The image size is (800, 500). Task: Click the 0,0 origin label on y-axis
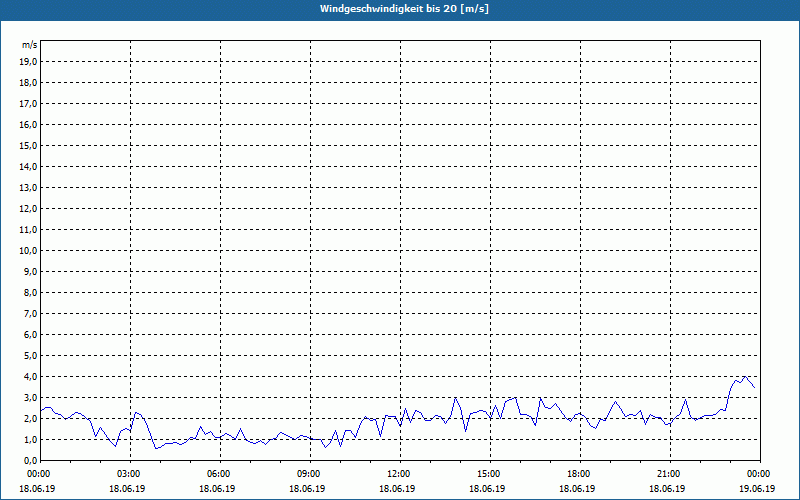pos(30,461)
